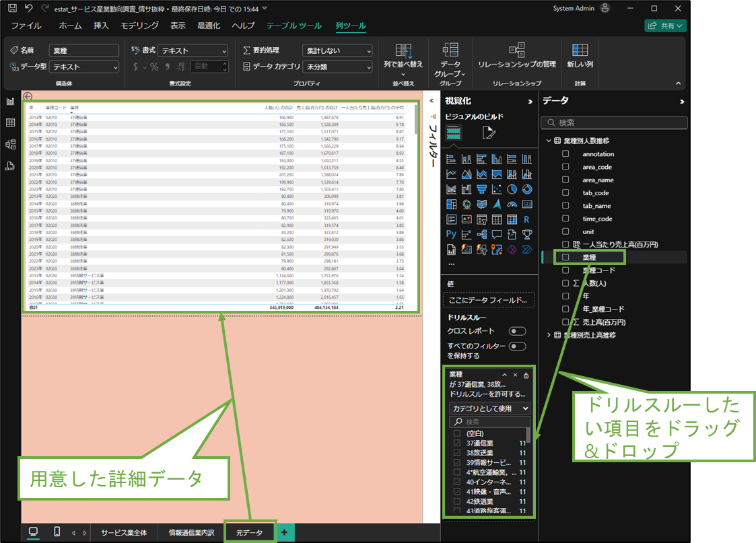
Task: Open the テーブル ツール ribbon tab
Action: coord(294,26)
